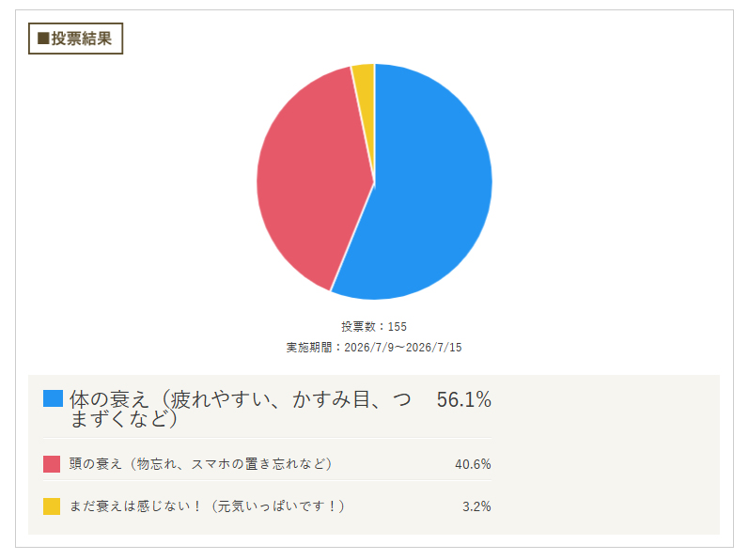
Task: Click the 56.1% percentage value
Action: pyautogui.click(x=463, y=399)
